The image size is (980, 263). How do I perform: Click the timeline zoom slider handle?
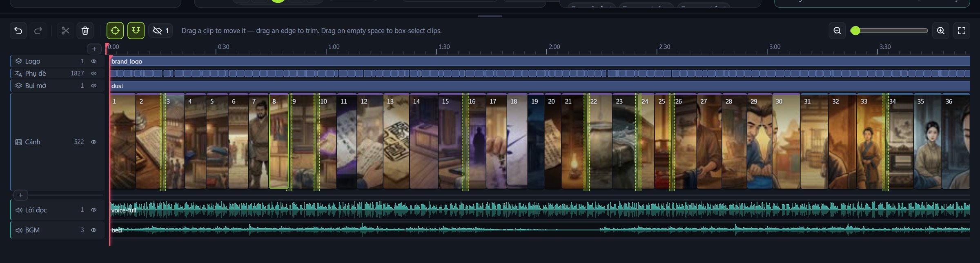click(x=855, y=31)
